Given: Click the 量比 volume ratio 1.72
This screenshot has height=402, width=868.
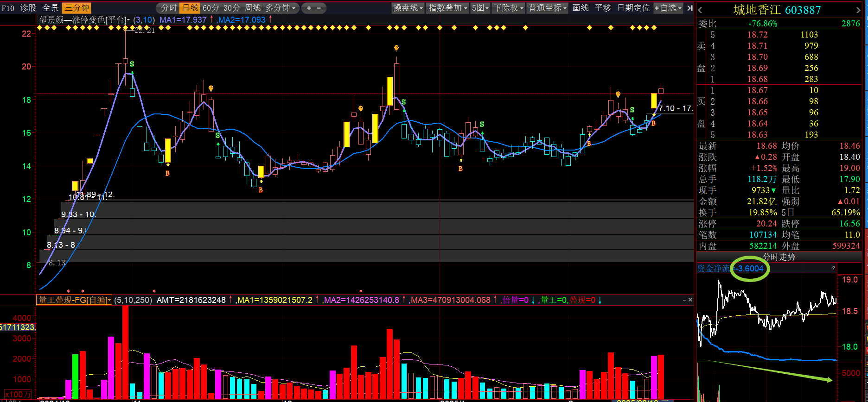Looking at the screenshot, I should tap(852, 190).
